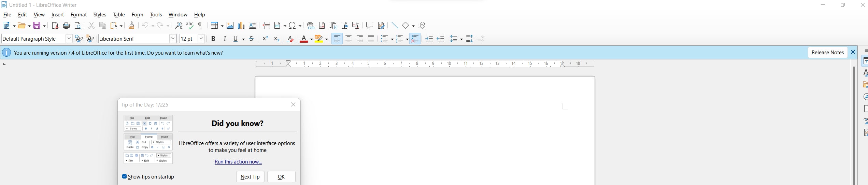The height and width of the screenshot is (185, 868).
Task: Center align paragraph
Action: (x=348, y=39)
